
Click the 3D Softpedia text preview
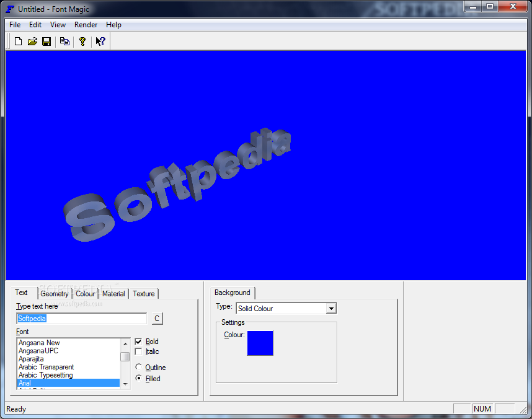pos(177,185)
